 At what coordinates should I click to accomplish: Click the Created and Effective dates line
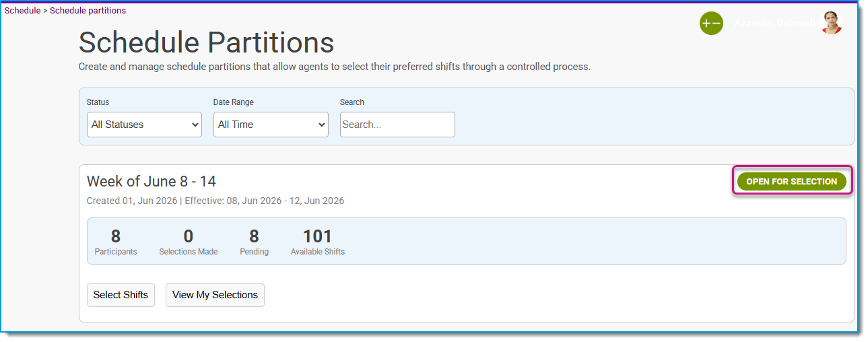[x=215, y=201]
